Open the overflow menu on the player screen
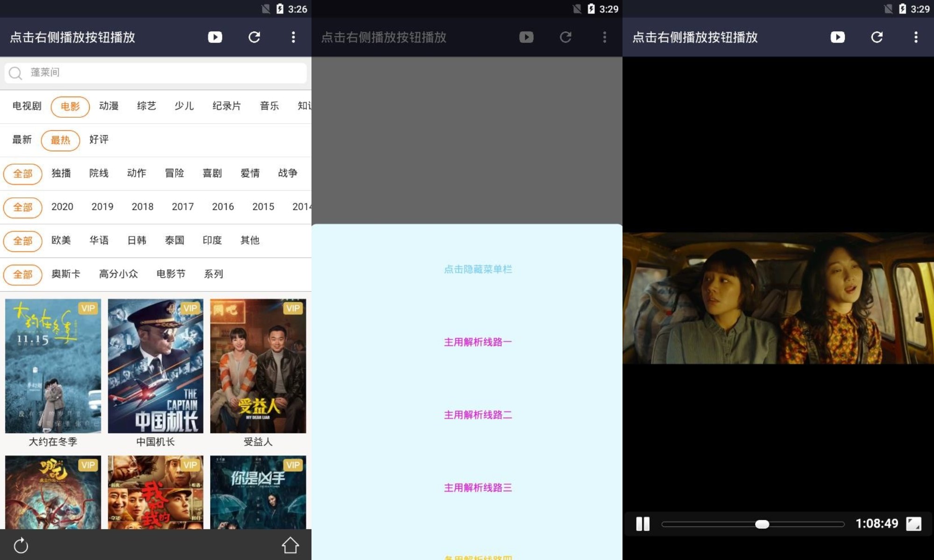Image resolution: width=934 pixels, height=560 pixels. (x=916, y=37)
